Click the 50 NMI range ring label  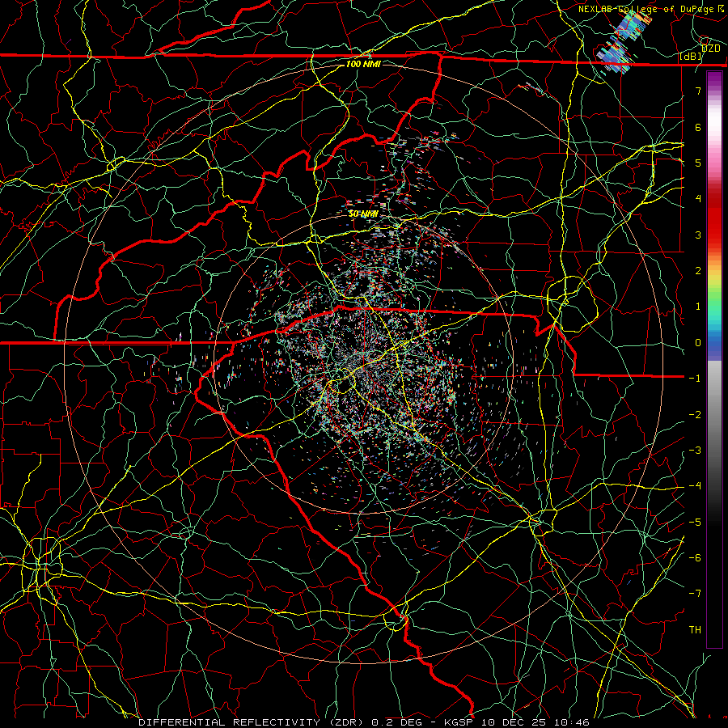tap(363, 214)
